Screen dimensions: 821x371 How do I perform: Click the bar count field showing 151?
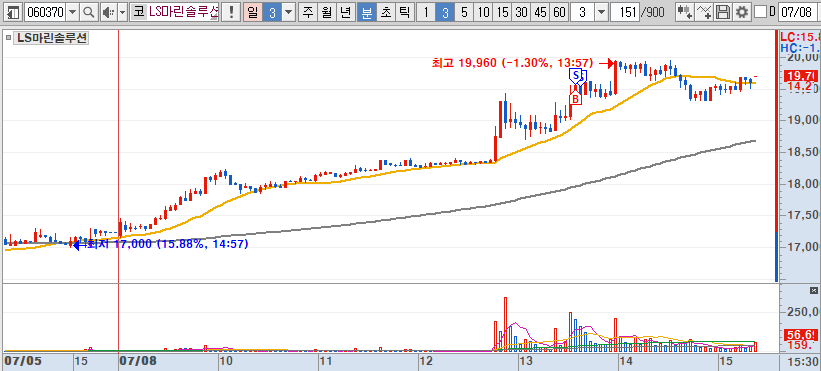coord(625,12)
